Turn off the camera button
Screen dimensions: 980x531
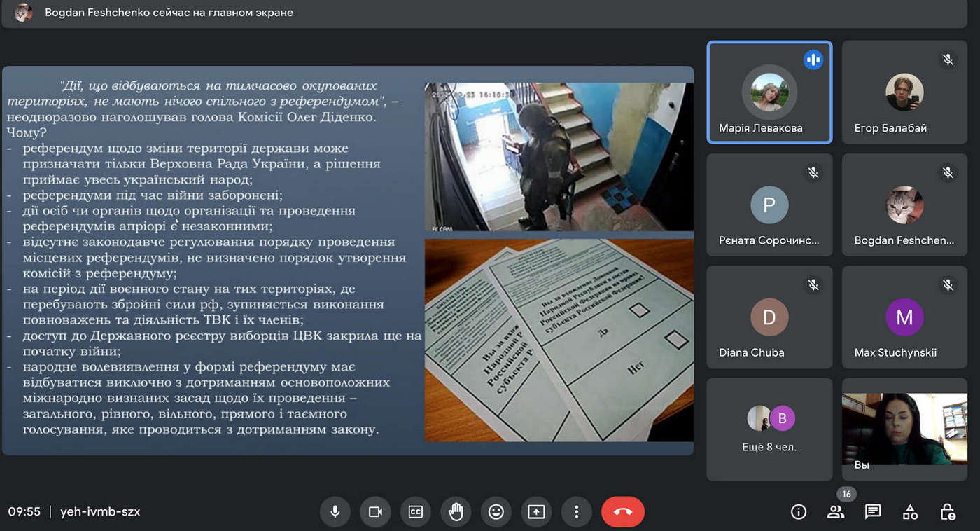[375, 512]
